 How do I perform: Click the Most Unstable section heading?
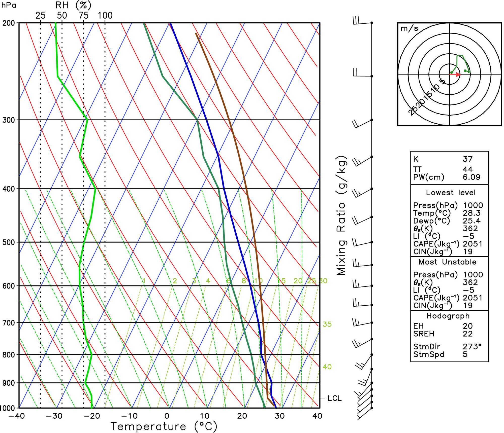point(447,262)
